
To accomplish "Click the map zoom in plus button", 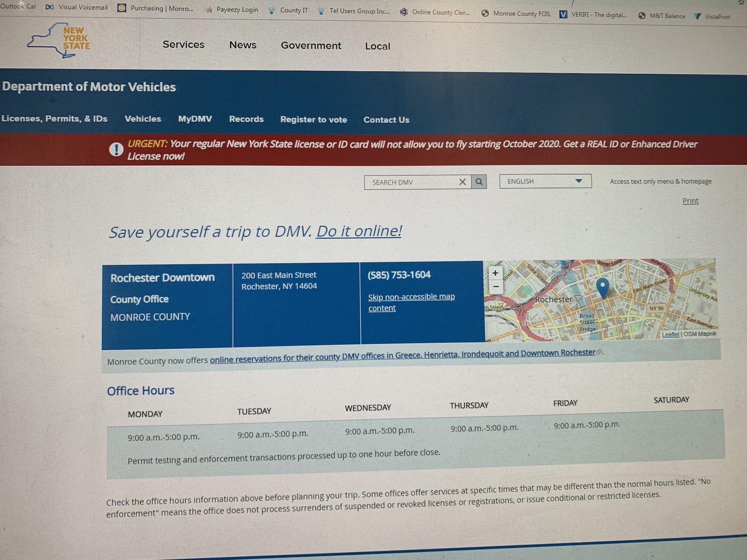I will coord(495,273).
